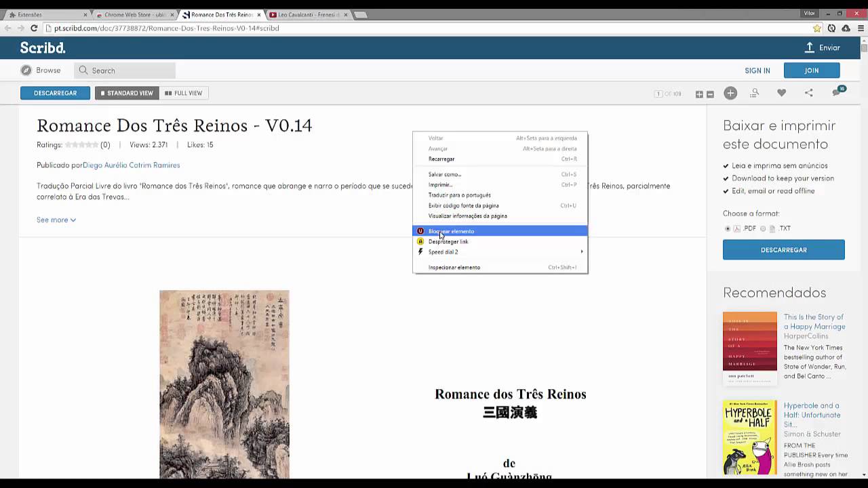Choose Recarregar in the context menu
The height and width of the screenshot is (488, 868).
click(500, 159)
